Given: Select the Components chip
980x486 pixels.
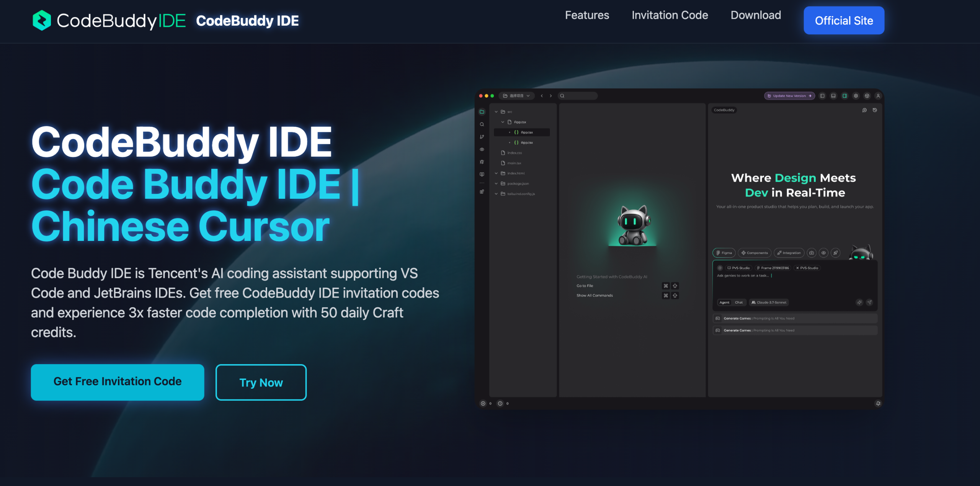Looking at the screenshot, I should [755, 253].
